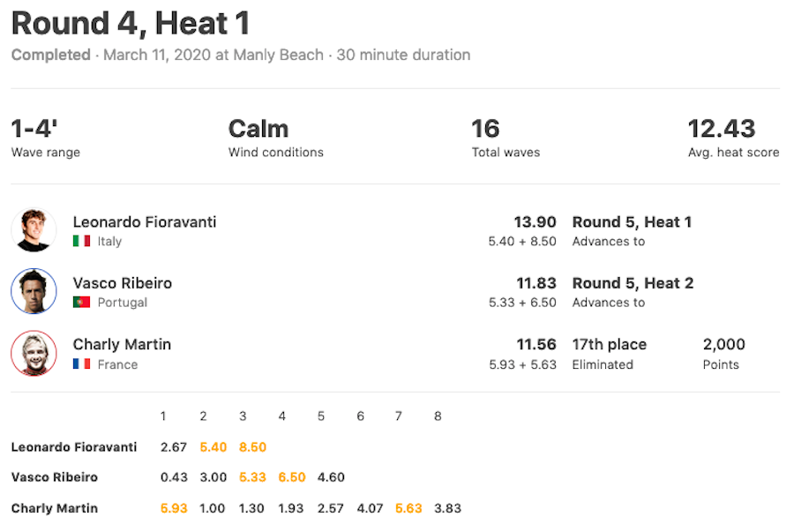Click the Italy flag icon
This screenshot has height=532, width=794.
coord(81,241)
